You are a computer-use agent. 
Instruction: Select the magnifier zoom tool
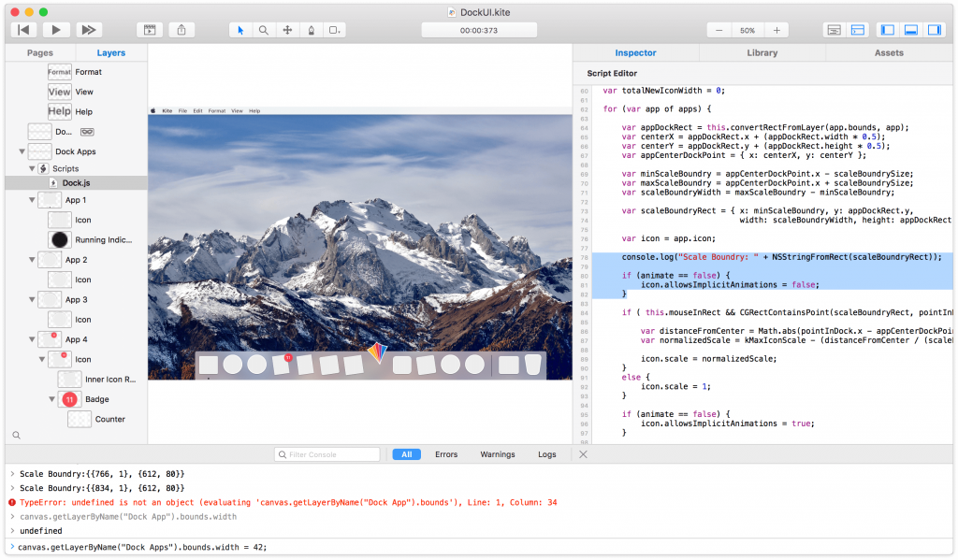tap(264, 30)
